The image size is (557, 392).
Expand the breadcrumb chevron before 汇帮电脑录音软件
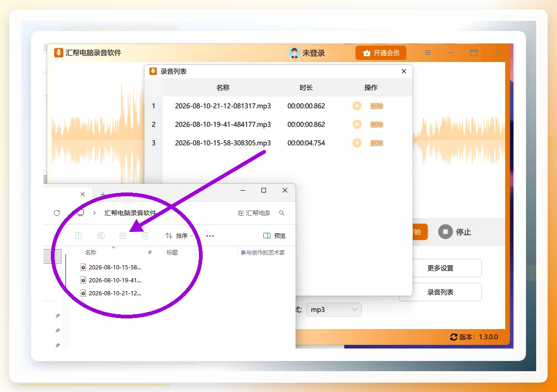(94, 213)
